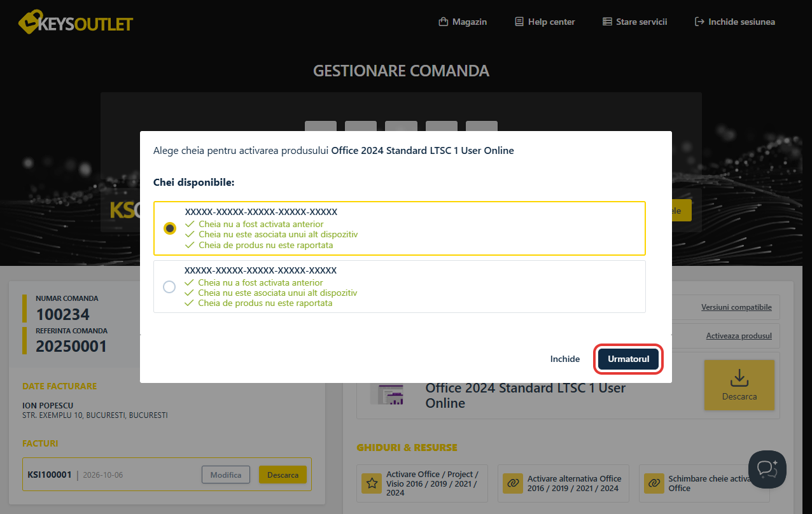
Task: Follow the Activeaza produsul link
Action: coord(739,336)
